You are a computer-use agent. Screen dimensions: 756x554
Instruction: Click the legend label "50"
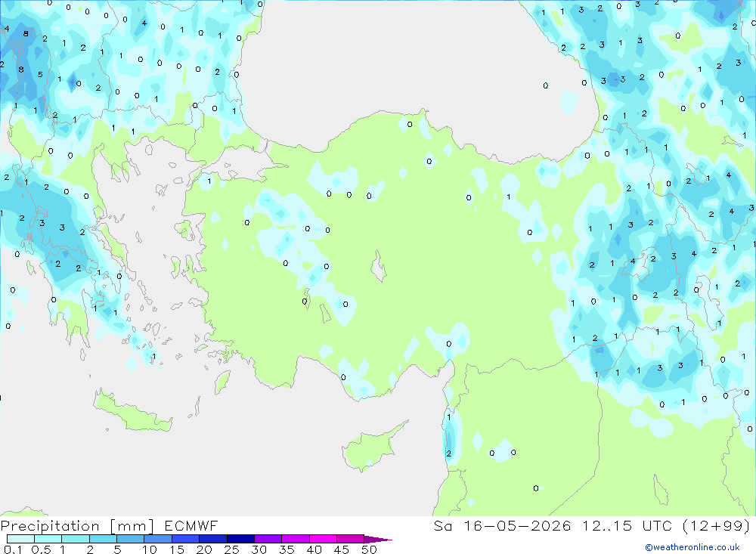click(369, 549)
